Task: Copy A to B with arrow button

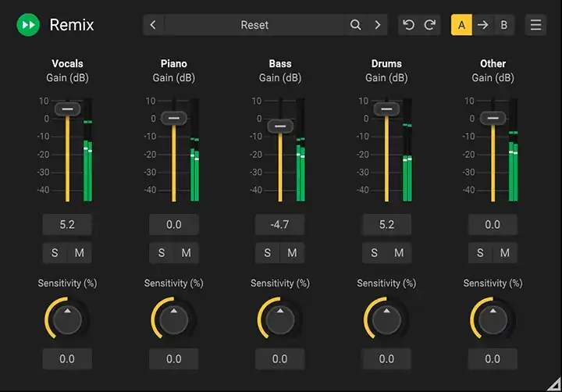Action: (483, 25)
